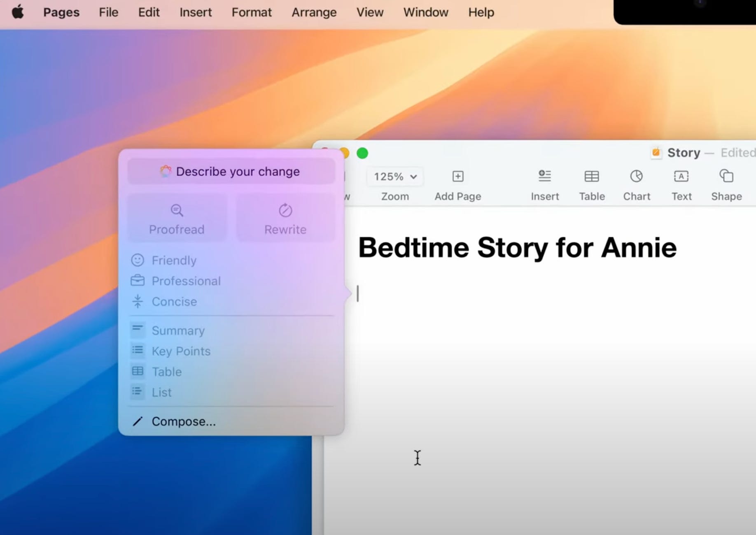Click the circular Rewrite icon
This screenshot has height=535, width=756.
(x=285, y=210)
